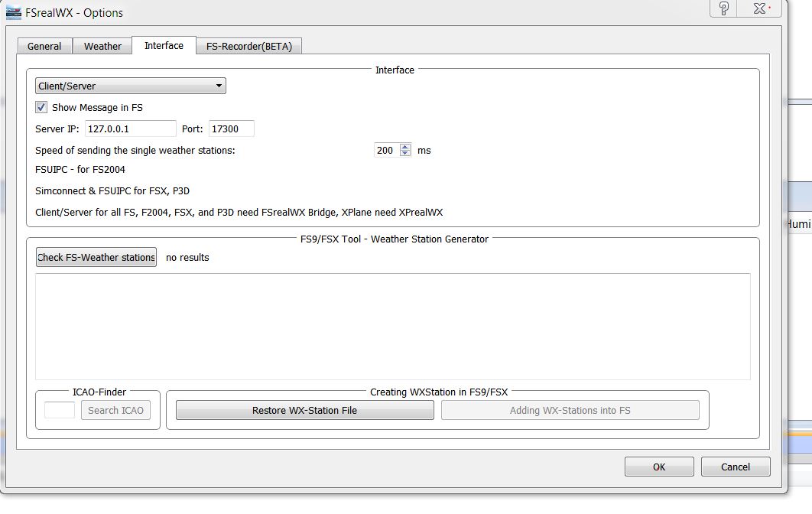Click the weather station results list area

[x=392, y=327]
